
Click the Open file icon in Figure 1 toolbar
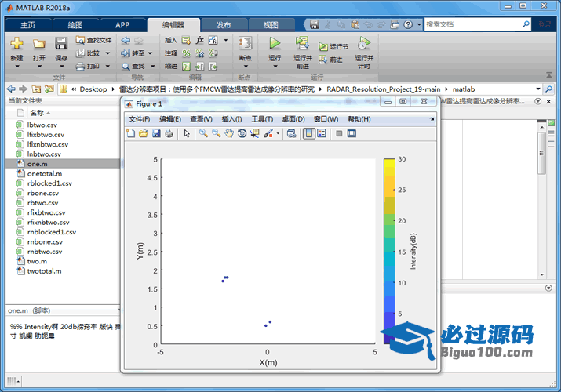(143, 133)
